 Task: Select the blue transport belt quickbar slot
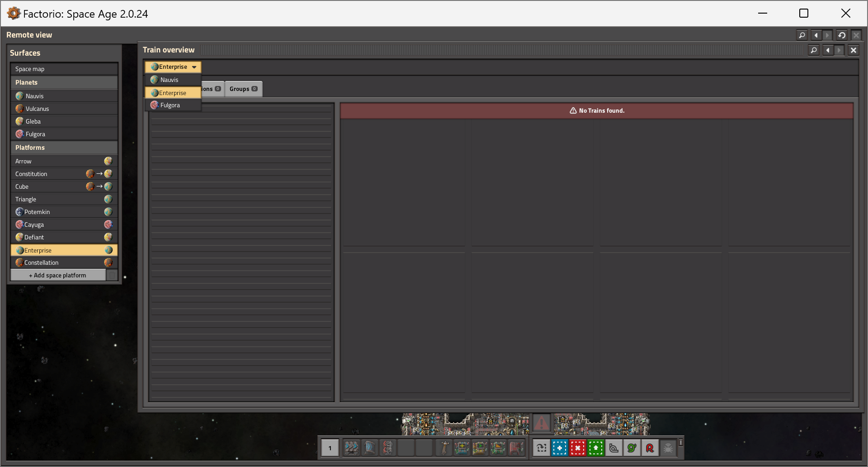[x=351, y=448]
